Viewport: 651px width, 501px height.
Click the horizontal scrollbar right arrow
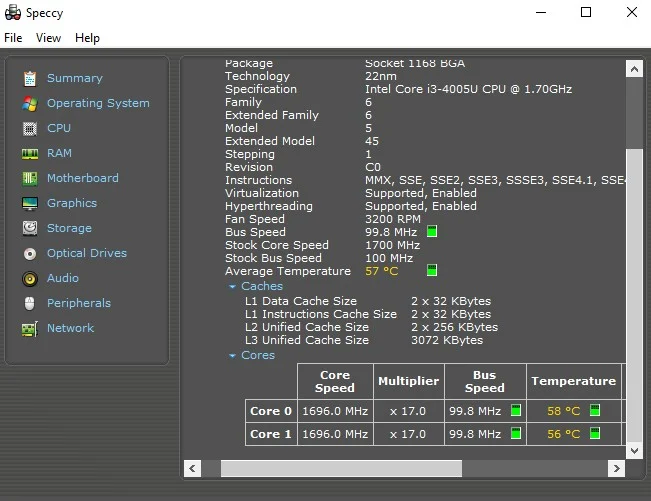click(x=617, y=469)
